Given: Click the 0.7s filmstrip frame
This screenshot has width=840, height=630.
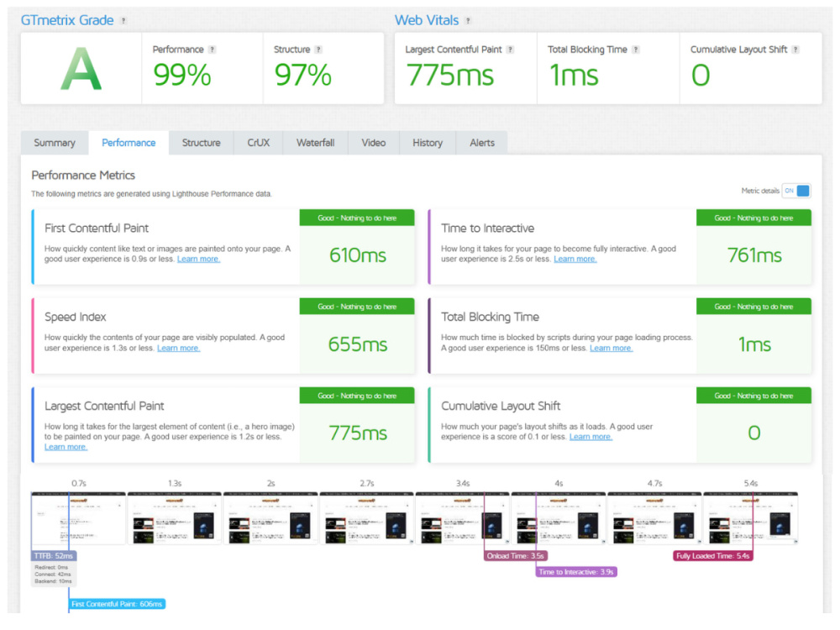Looking at the screenshot, I should pos(79,518).
